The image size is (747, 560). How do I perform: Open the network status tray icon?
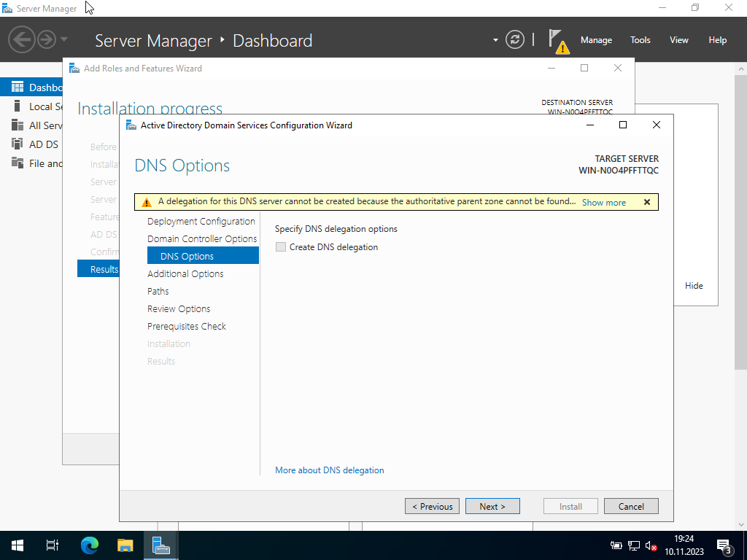pos(634,545)
